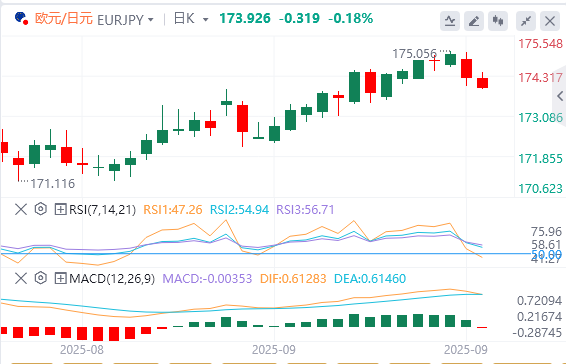The height and width of the screenshot is (364, 566).
Task: Expand side panel with left chevron
Action: (560, 96)
